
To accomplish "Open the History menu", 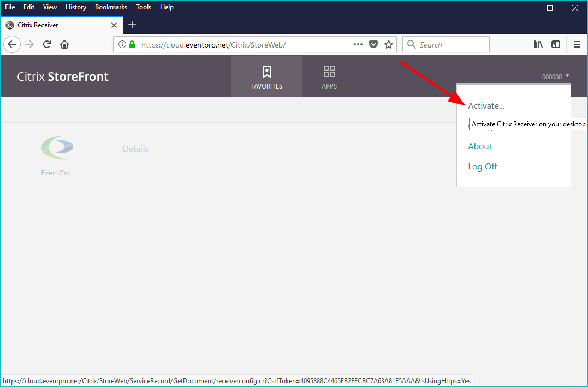I will (76, 7).
